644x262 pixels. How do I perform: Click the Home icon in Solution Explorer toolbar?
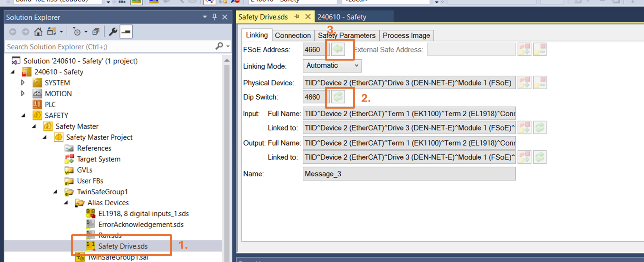coord(38,32)
